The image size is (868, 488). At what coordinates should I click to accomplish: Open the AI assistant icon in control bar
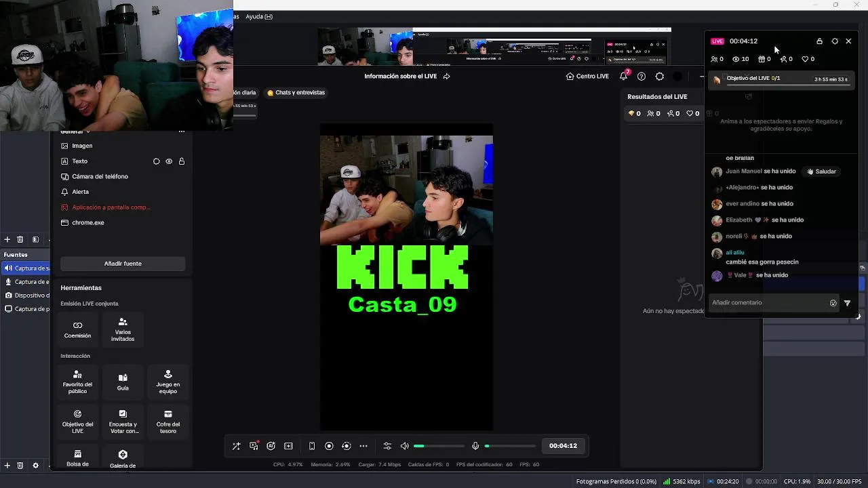(271, 446)
